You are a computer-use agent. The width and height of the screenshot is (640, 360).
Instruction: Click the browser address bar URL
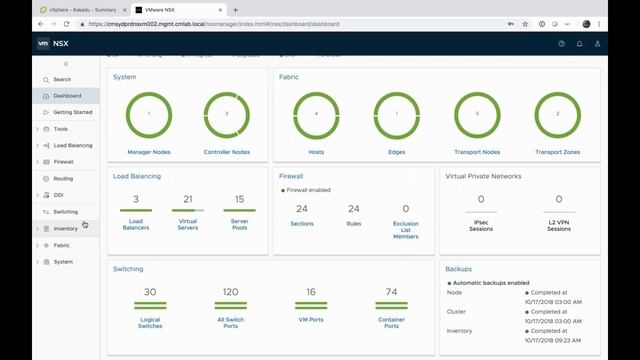pyautogui.click(x=214, y=24)
